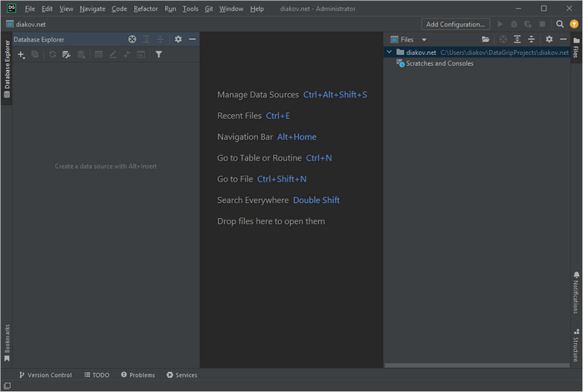Open Database Explorer gear options

(177, 39)
